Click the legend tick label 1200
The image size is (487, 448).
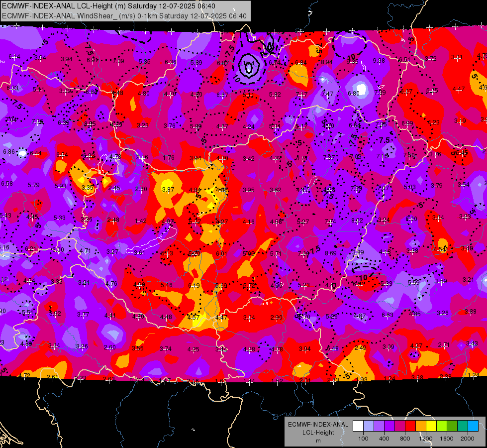coord(426,439)
